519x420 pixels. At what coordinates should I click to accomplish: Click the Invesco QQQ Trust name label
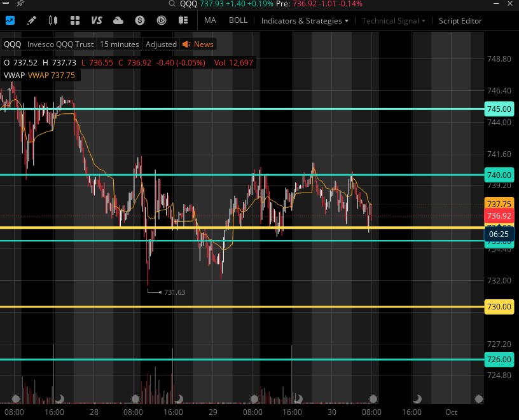60,44
